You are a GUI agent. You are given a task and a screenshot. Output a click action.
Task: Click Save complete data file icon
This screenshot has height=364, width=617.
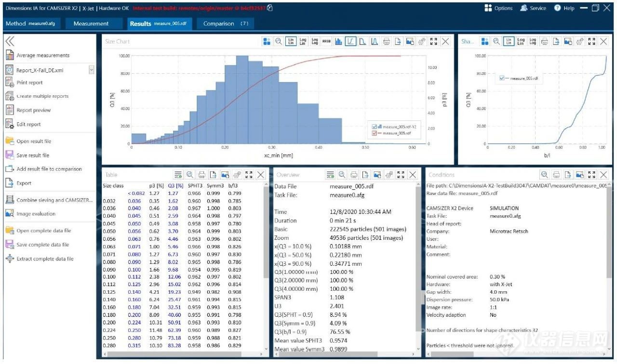click(x=10, y=245)
